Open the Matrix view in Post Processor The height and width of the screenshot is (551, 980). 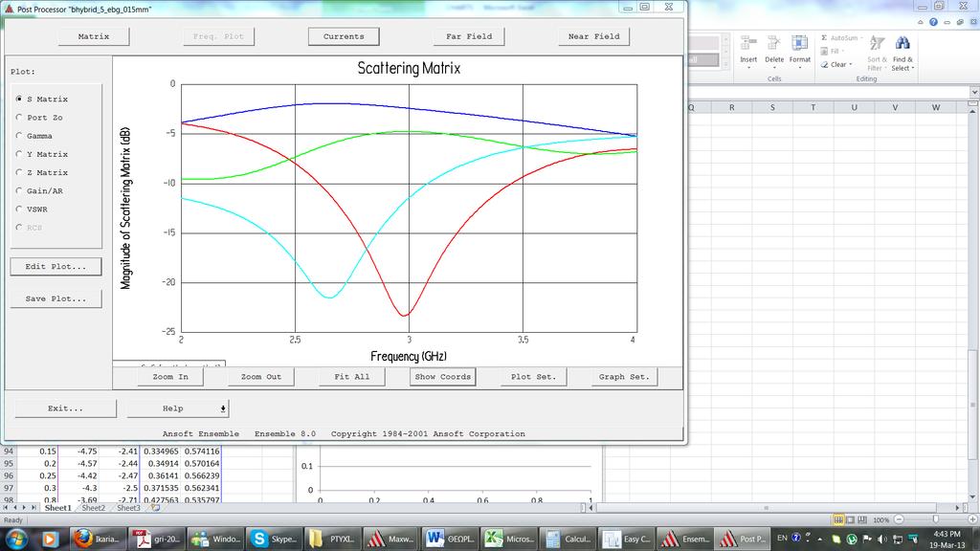94,36
